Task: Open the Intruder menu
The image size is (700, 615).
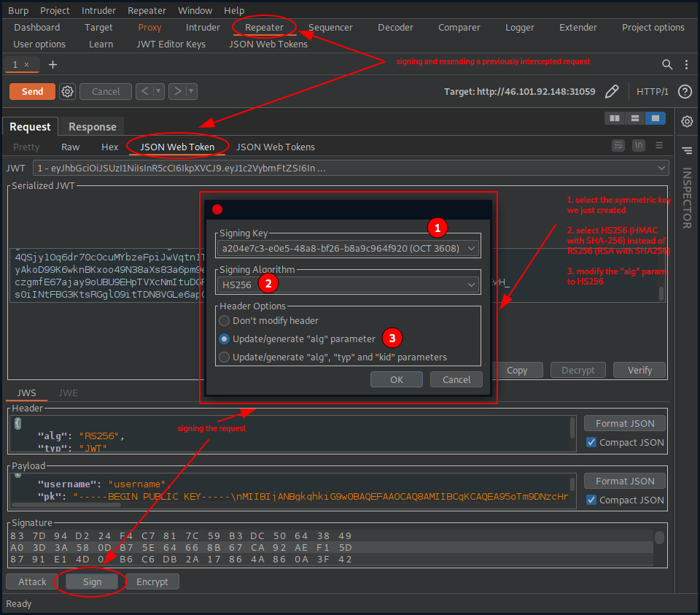Action: (98, 10)
